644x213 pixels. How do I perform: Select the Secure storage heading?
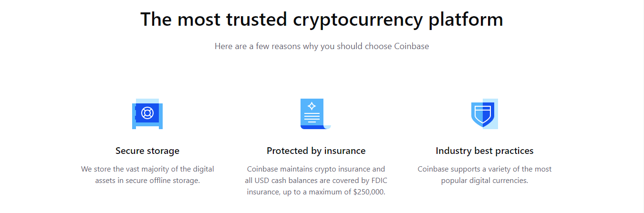(147, 151)
